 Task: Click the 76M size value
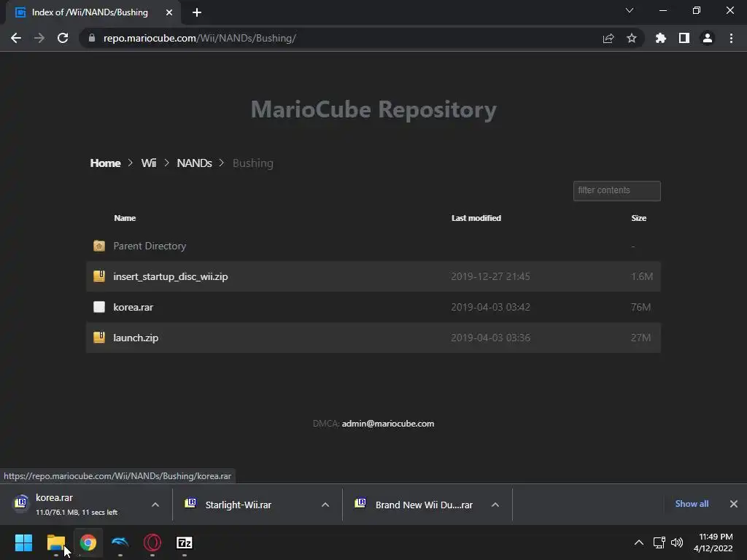pos(640,307)
